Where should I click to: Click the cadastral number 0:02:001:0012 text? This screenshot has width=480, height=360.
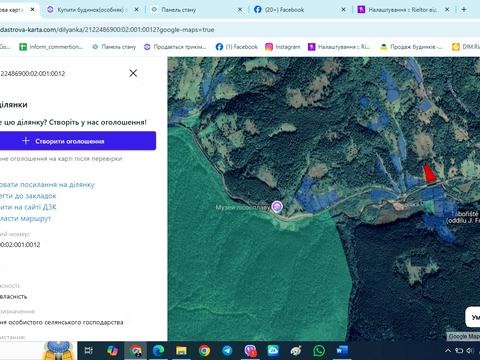pyautogui.click(x=20, y=245)
